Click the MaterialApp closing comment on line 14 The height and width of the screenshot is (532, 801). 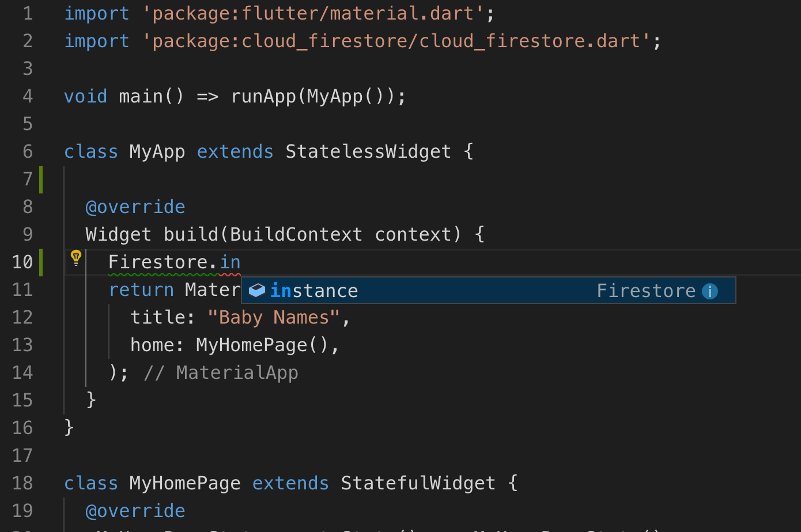pos(220,372)
